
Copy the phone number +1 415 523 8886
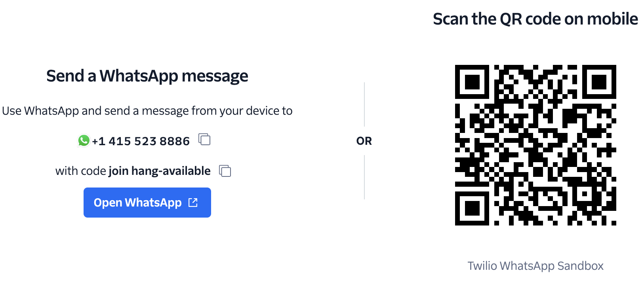[204, 140]
